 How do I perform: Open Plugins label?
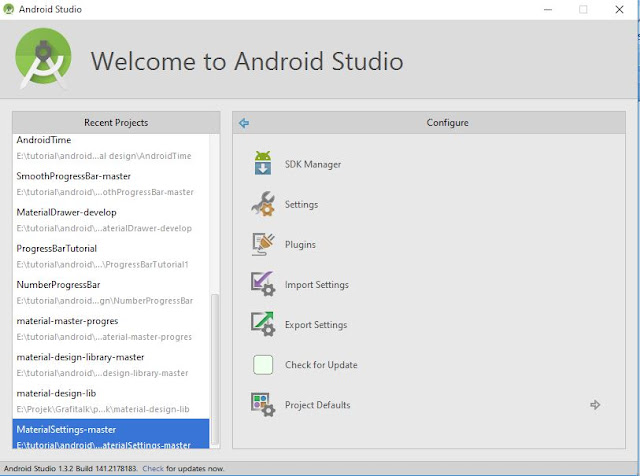pos(300,245)
